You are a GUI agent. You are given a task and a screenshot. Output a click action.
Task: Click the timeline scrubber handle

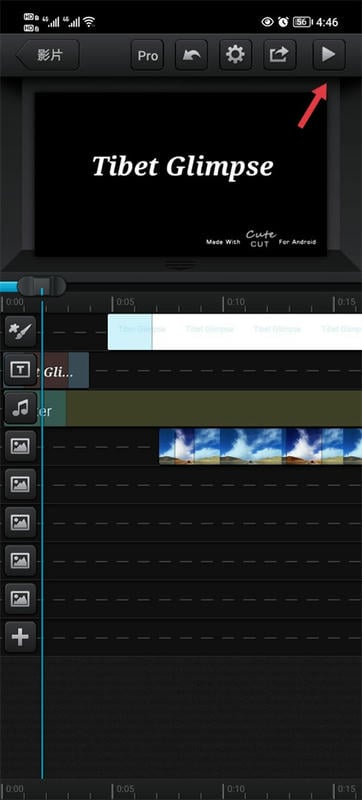coord(42,286)
